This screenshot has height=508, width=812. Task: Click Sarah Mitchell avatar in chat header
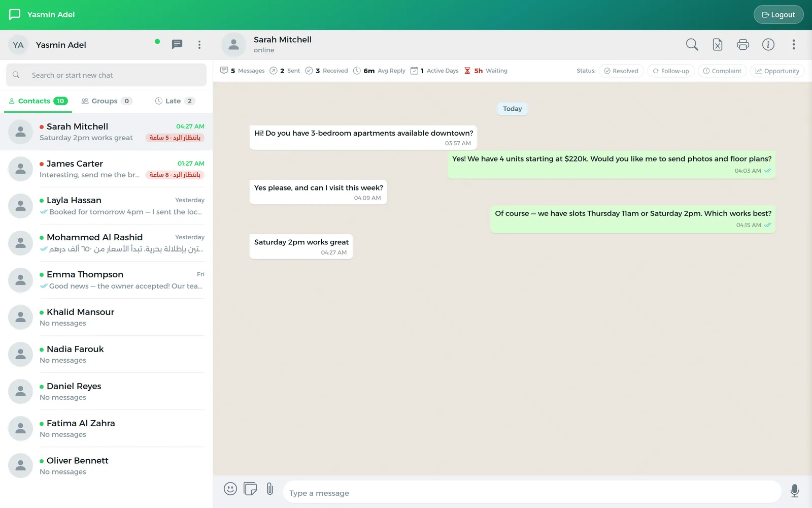(234, 45)
